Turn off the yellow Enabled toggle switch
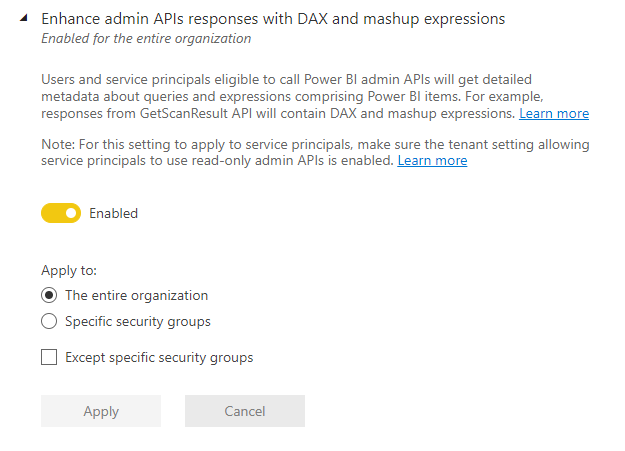Screen dimensions: 625x451 pos(60,213)
